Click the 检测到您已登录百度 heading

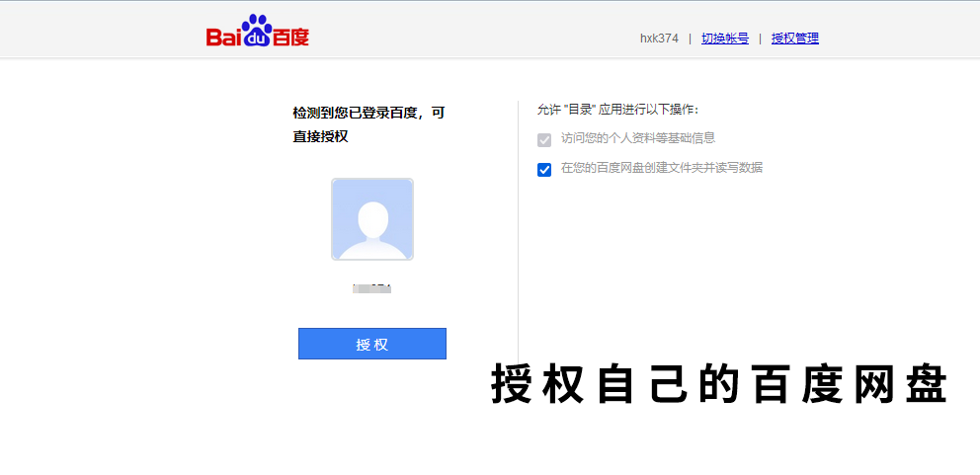pyautogui.click(x=368, y=124)
